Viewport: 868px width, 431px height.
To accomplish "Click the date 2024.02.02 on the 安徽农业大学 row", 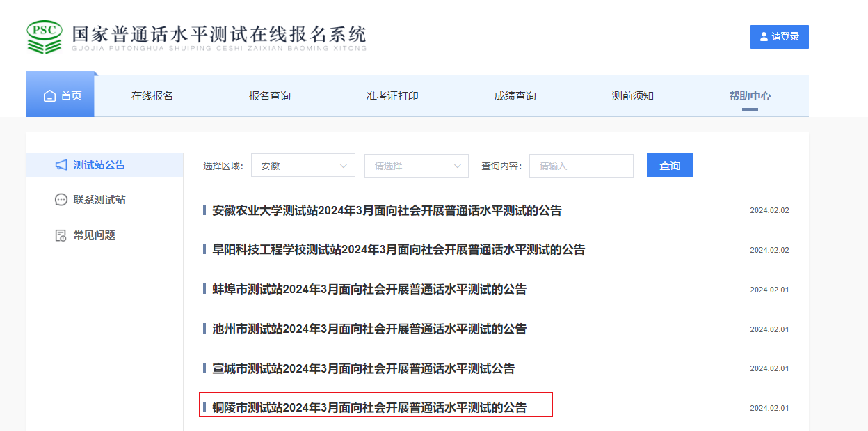I will click(769, 210).
